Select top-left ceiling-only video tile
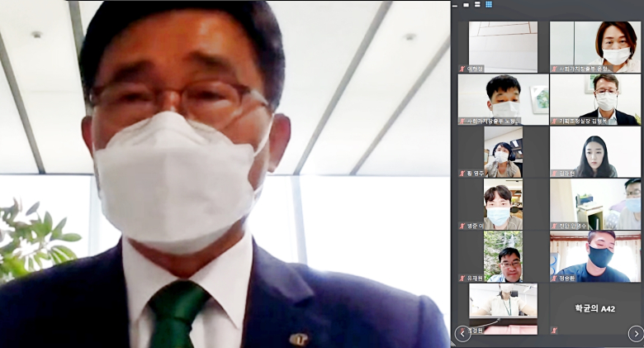This screenshot has width=644, height=348. (503, 47)
